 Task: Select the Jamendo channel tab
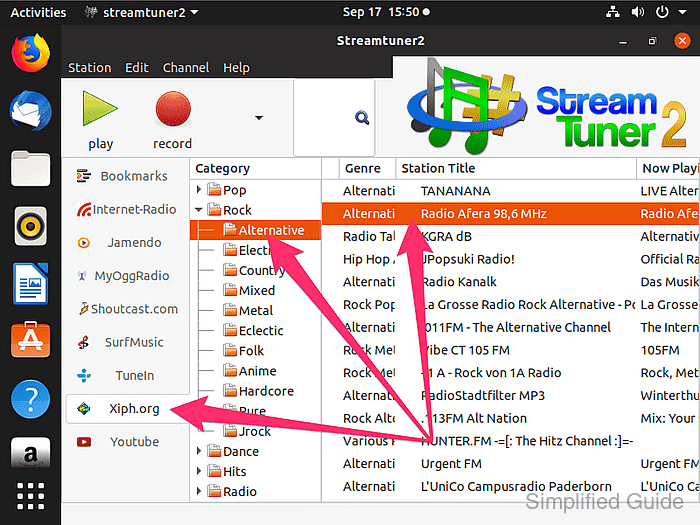click(127, 242)
